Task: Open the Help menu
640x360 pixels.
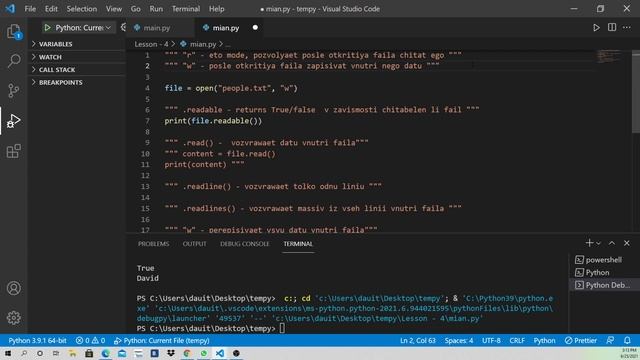Action: pos(217,9)
